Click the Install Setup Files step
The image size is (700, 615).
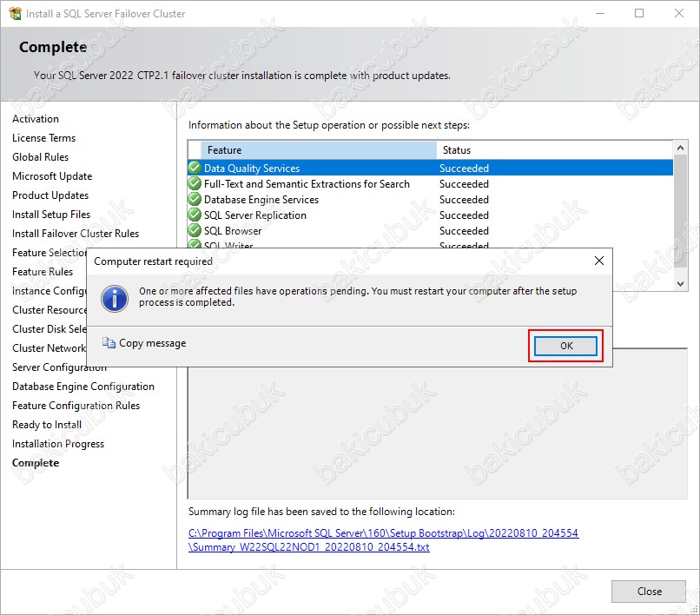(51, 215)
